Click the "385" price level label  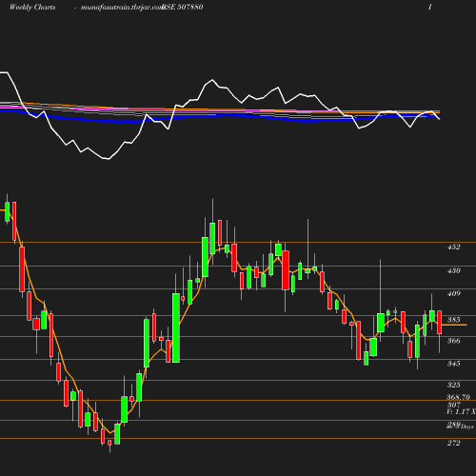coord(454,320)
